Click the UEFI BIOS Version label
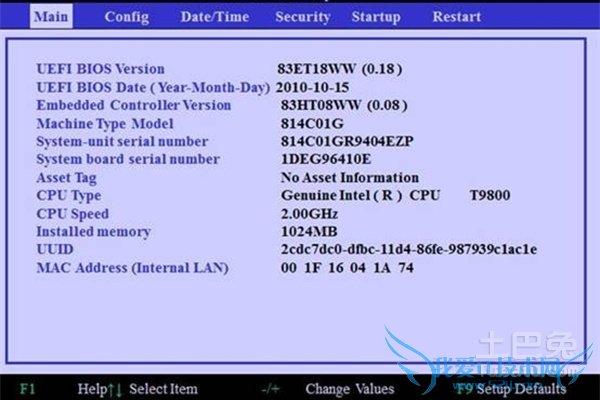 pyautogui.click(x=100, y=69)
